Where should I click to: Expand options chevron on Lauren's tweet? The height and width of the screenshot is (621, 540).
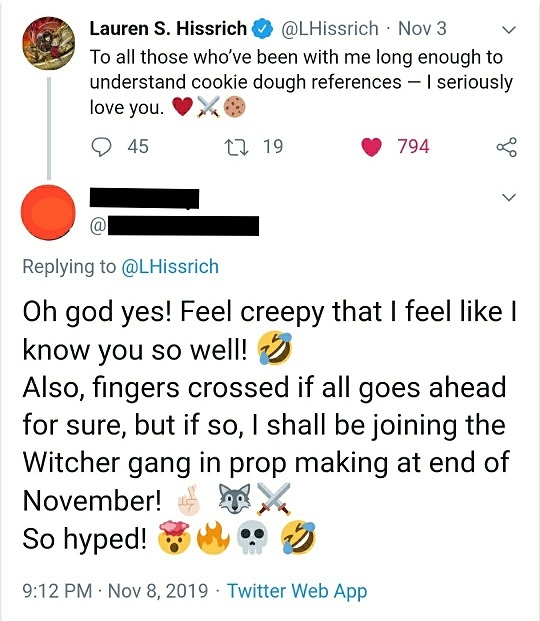click(509, 30)
